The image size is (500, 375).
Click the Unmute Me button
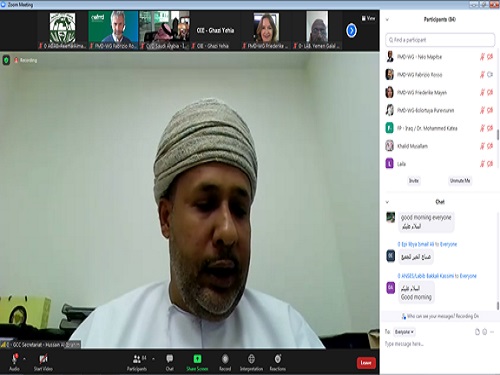[x=460, y=181]
